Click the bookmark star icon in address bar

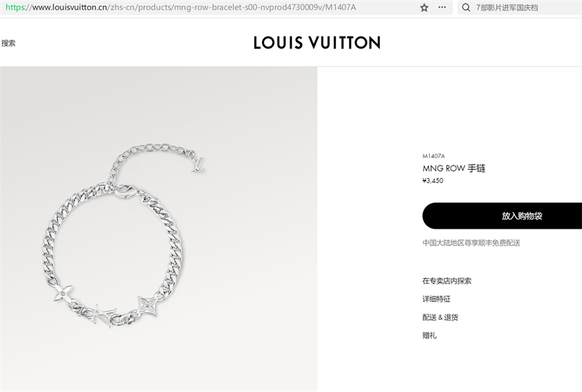pyautogui.click(x=424, y=7)
